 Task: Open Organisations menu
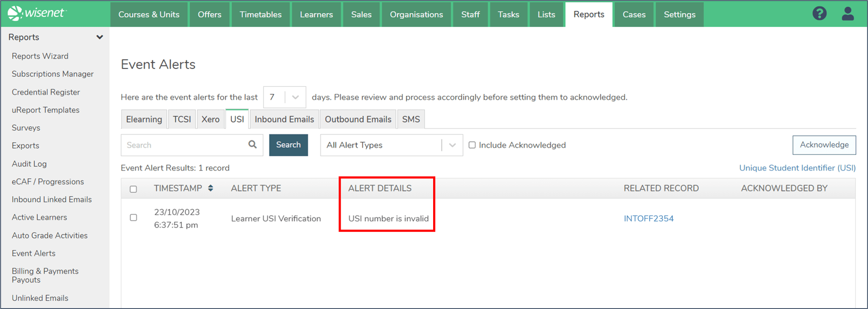pyautogui.click(x=417, y=14)
